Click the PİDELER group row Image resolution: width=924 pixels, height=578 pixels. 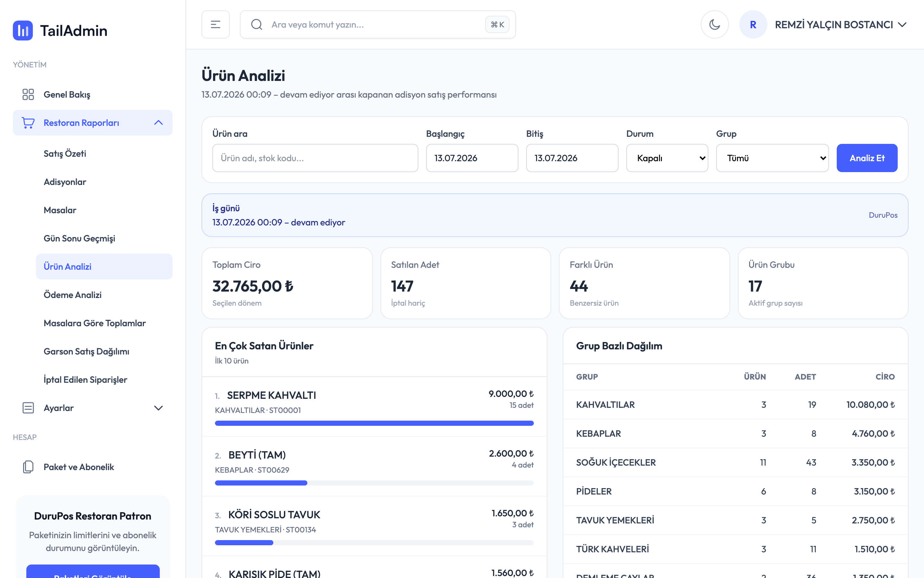735,491
